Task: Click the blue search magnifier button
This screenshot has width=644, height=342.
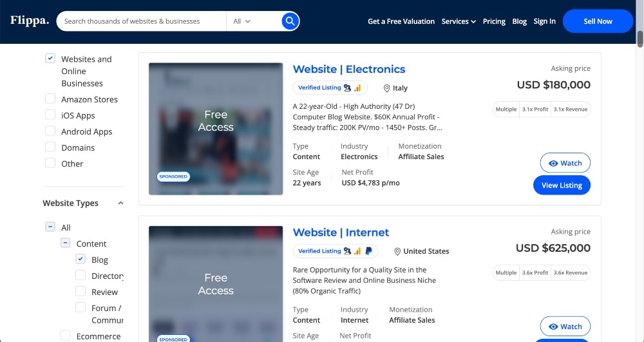Action: tap(290, 21)
